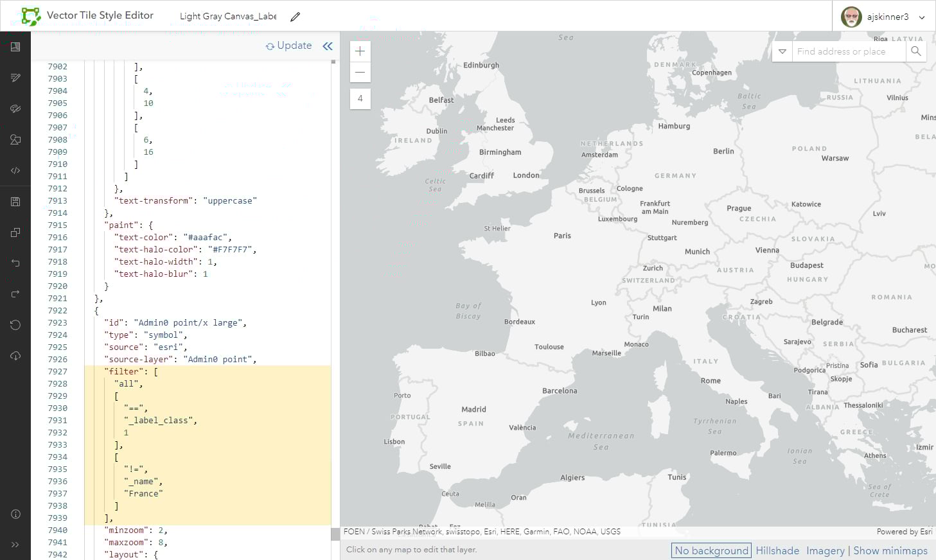This screenshot has height=560, width=936.
Task: Click the Light Gray Canvas style title
Action: coord(228,16)
